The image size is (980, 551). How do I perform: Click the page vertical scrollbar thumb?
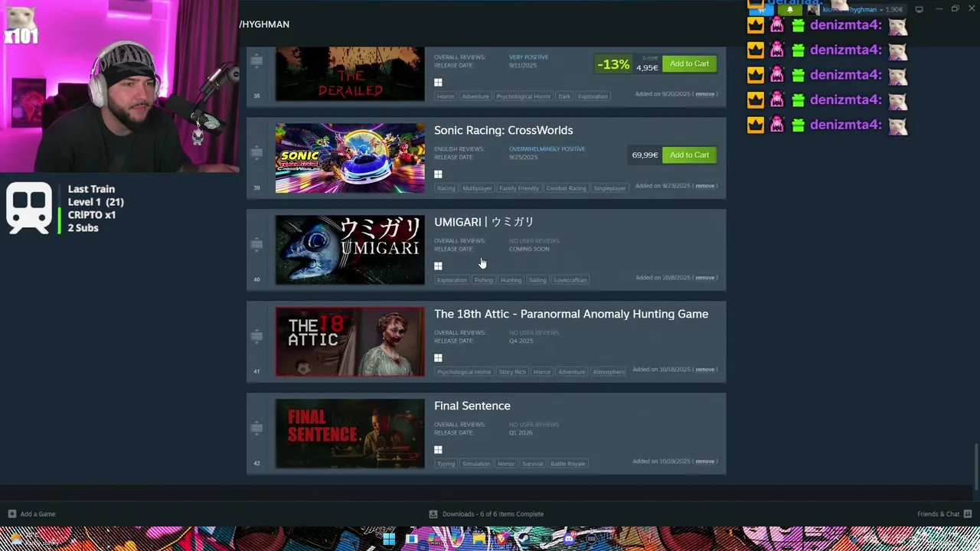975,467
